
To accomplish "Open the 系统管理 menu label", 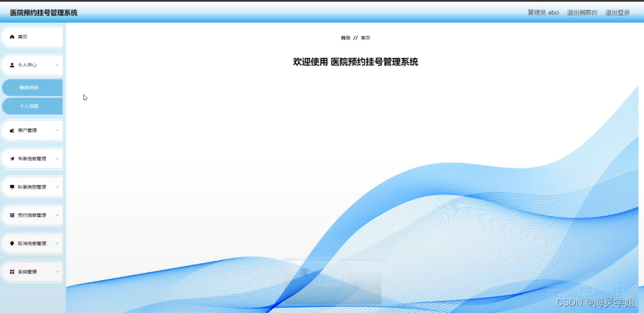I will click(28, 272).
